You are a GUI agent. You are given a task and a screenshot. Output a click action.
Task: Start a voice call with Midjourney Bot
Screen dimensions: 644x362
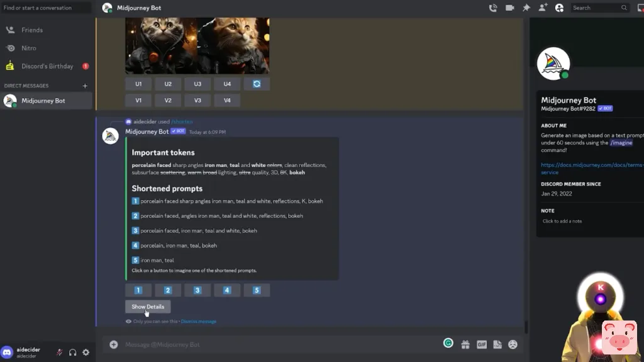493,8
